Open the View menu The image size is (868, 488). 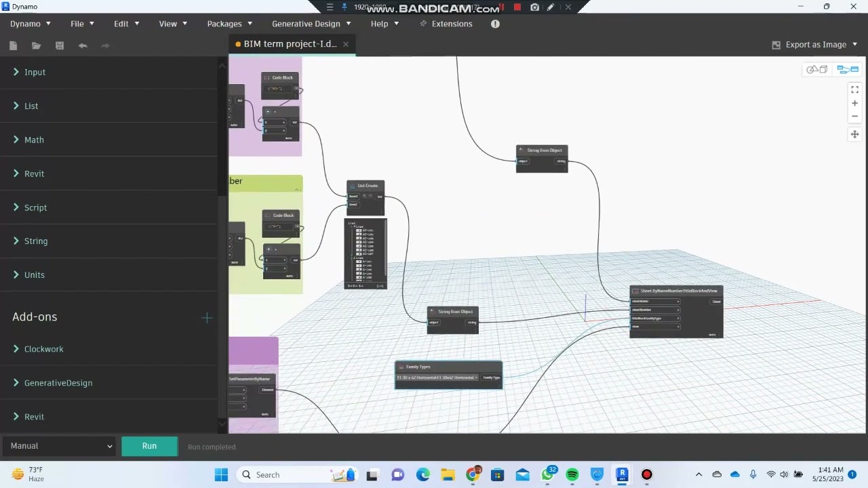(172, 24)
